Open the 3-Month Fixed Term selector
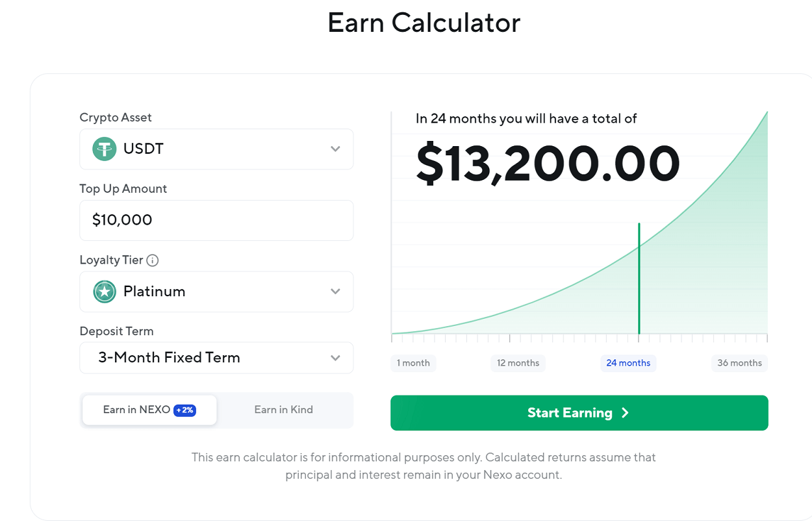 point(216,358)
